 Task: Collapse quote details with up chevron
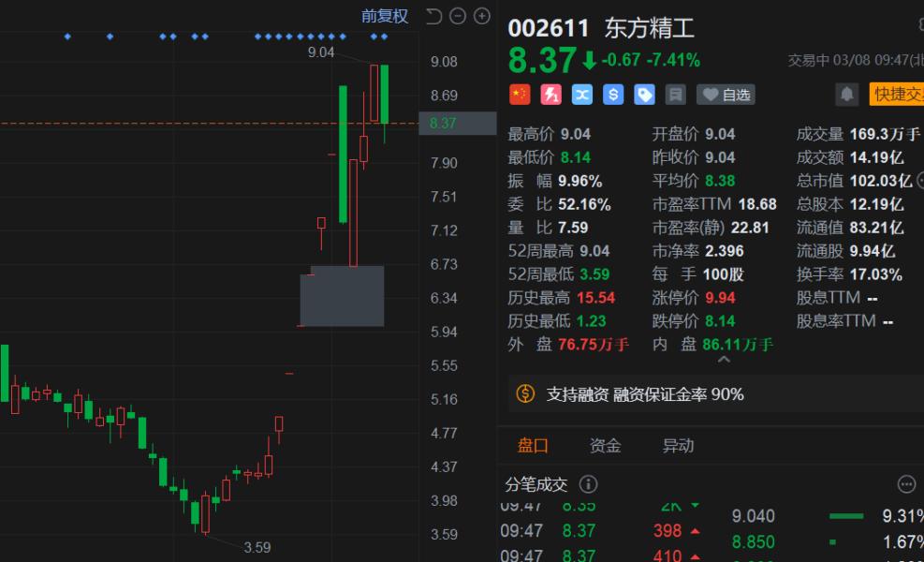pos(725,359)
